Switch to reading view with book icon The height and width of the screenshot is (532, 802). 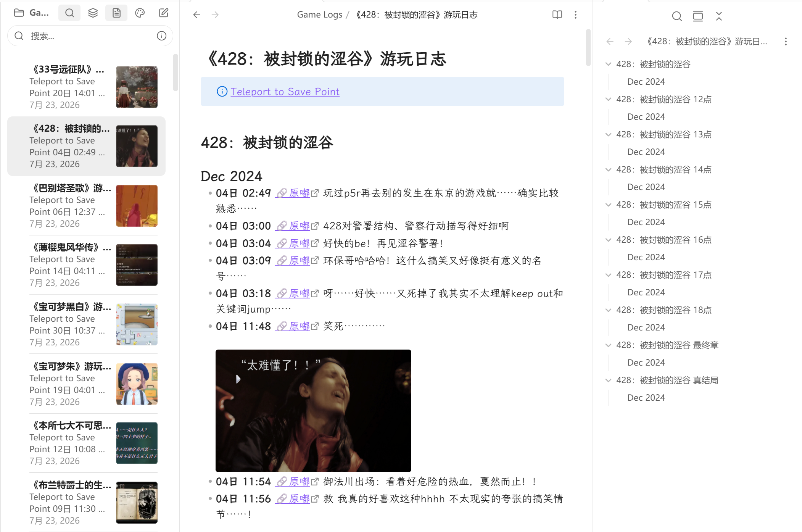[557, 15]
